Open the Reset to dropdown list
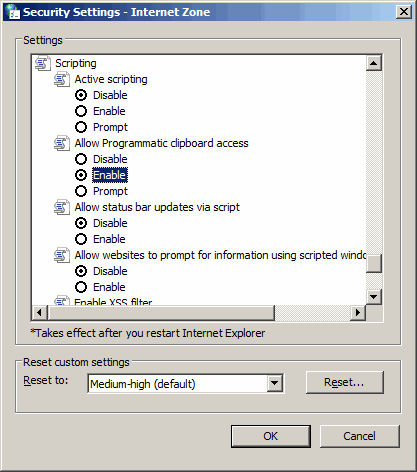Viewport: 417px width, 472px height. tap(274, 383)
